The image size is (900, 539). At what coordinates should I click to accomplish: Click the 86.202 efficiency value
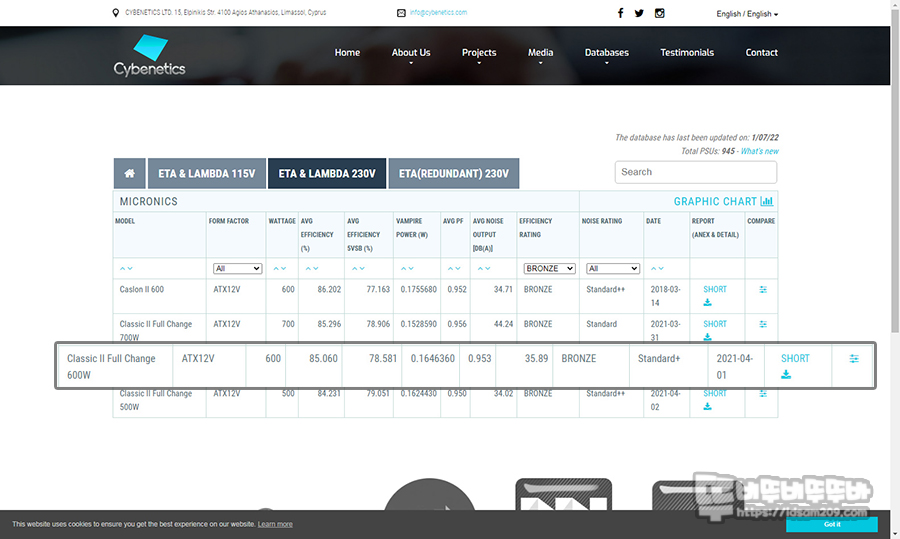(x=329, y=289)
